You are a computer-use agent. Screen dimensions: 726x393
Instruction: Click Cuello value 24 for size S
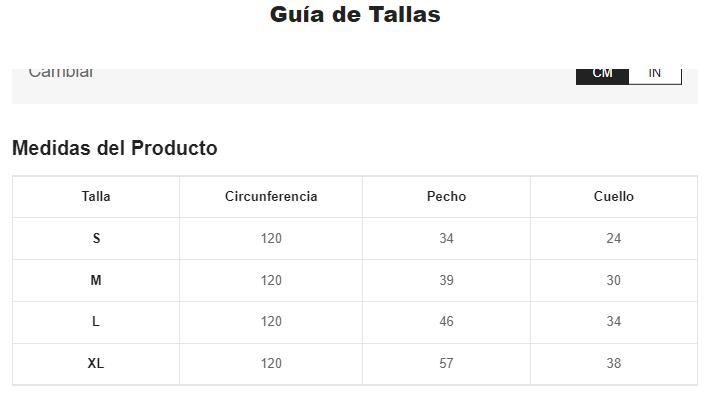[x=613, y=238]
